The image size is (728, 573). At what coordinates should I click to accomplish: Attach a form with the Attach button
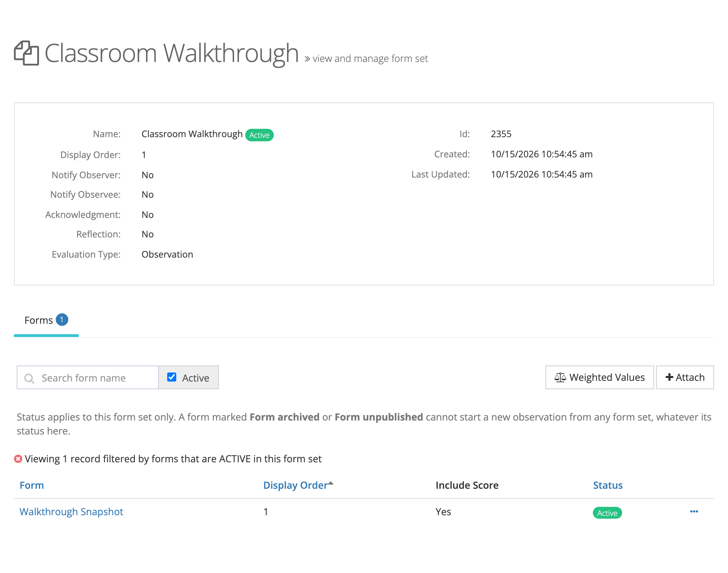(x=685, y=377)
